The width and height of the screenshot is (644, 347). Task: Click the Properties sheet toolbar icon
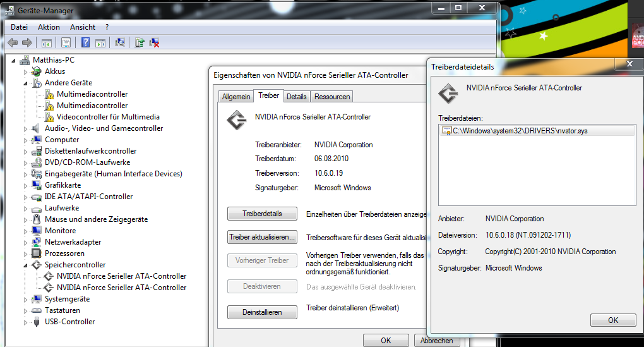tap(66, 42)
